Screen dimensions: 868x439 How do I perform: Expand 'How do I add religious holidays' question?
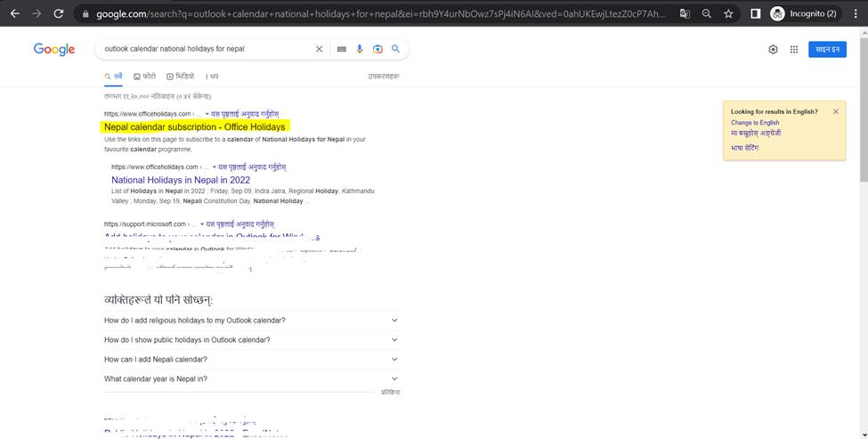[x=252, y=321]
